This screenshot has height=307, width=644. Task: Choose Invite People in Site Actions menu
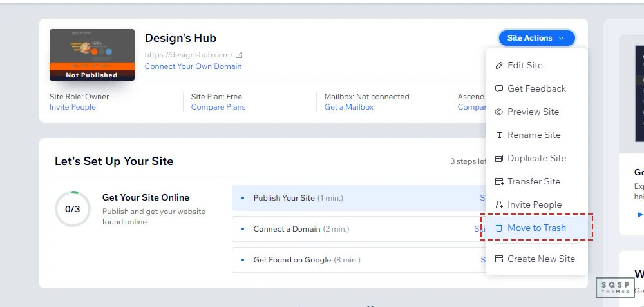[x=536, y=204]
